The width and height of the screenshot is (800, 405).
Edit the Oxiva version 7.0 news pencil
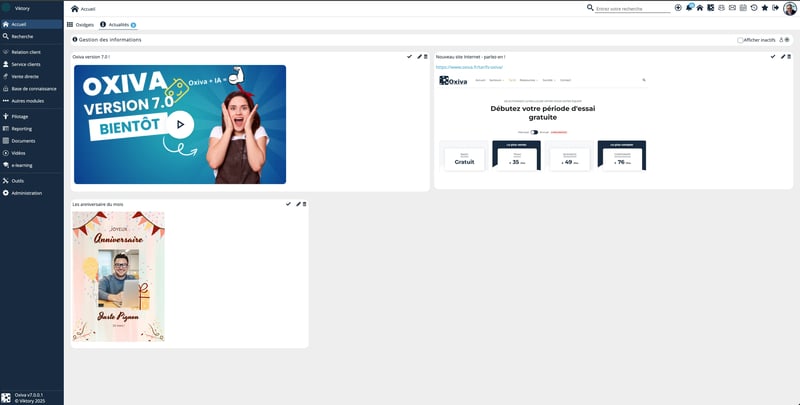(x=419, y=57)
